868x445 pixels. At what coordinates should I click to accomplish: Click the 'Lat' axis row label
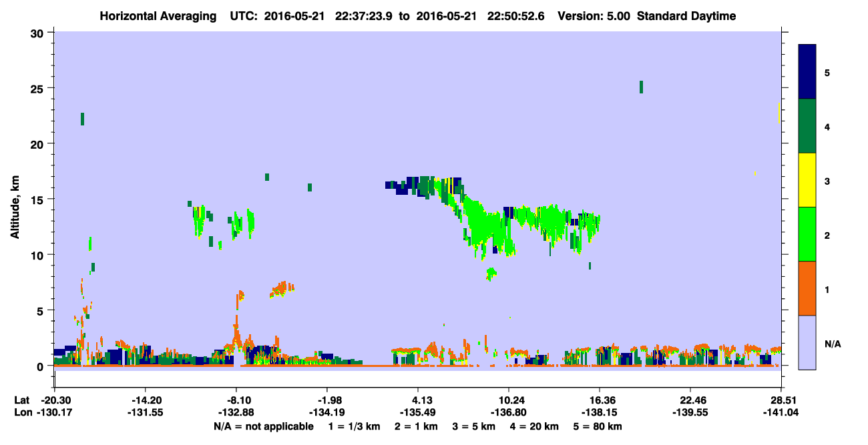tap(21, 400)
